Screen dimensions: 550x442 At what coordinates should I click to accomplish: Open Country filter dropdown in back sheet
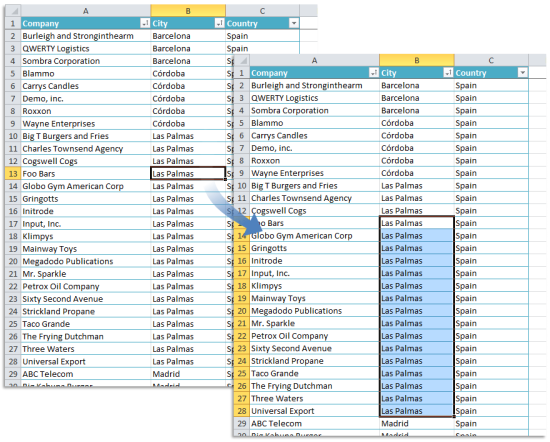[294, 24]
